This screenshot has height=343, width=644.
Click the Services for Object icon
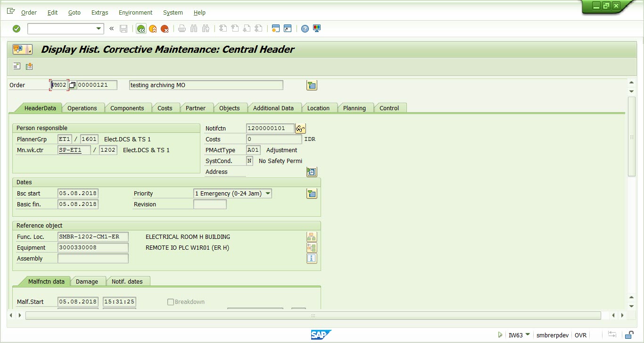[x=19, y=49]
